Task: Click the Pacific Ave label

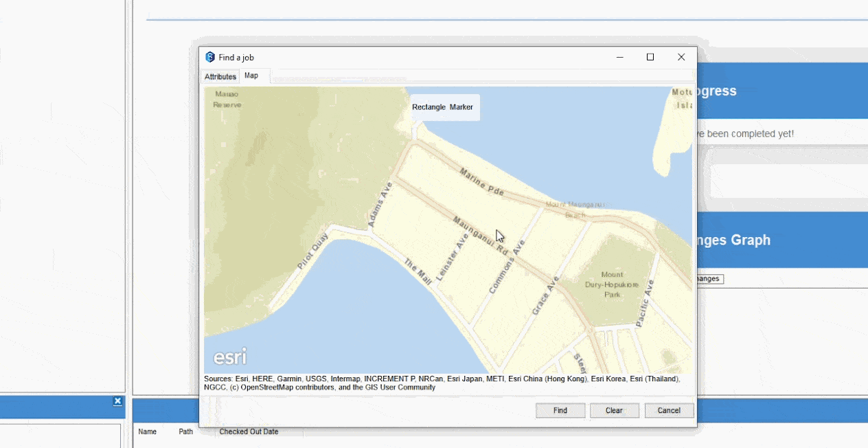Action: point(645,303)
